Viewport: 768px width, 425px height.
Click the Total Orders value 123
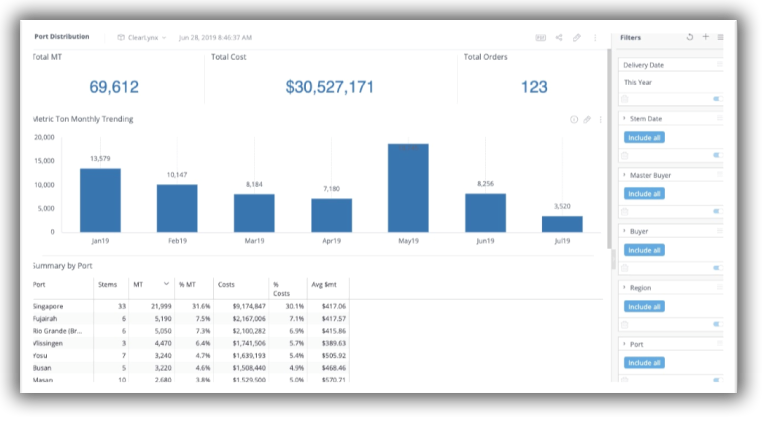point(534,87)
